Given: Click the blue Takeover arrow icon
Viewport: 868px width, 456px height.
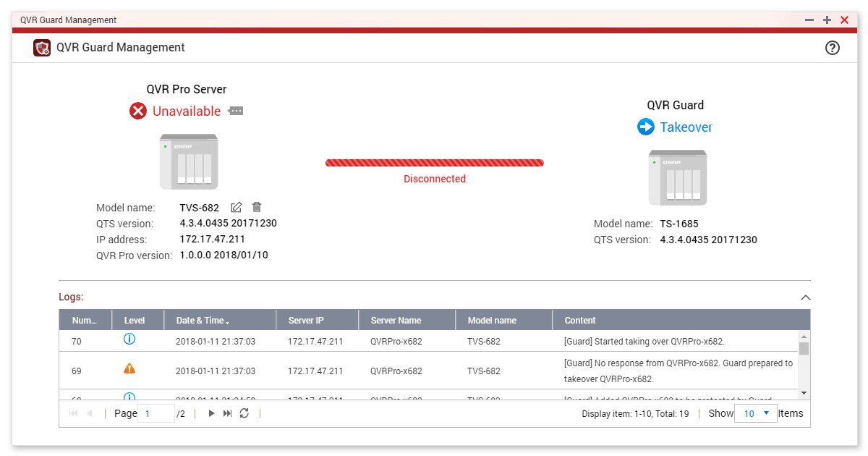Looking at the screenshot, I should click(646, 127).
